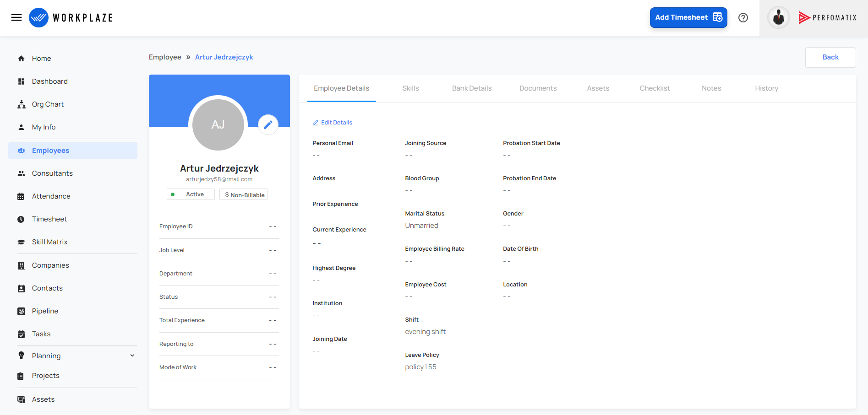Screen dimensions: 868x415
Task: Click the Assets sidebar icon
Action: coord(21,399)
